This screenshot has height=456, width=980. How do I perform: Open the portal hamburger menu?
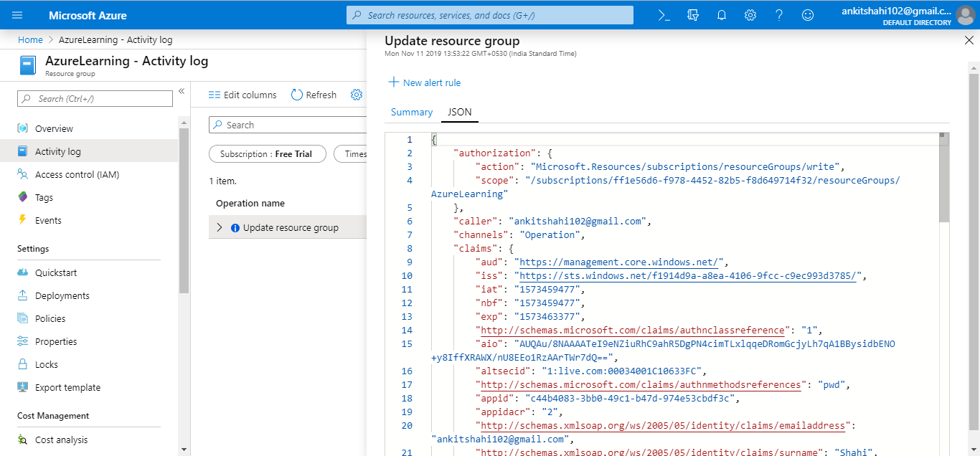coord(17,14)
